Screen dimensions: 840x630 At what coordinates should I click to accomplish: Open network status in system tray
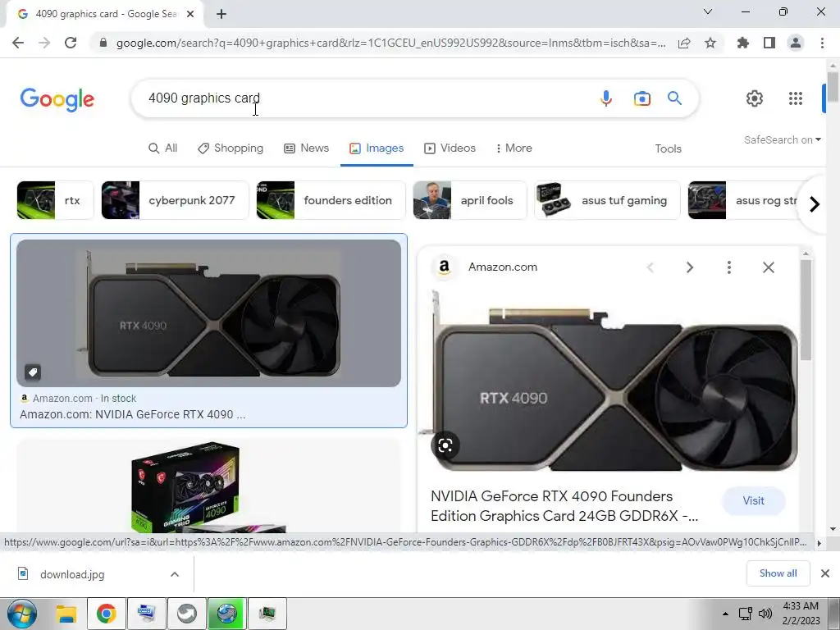(x=745, y=614)
